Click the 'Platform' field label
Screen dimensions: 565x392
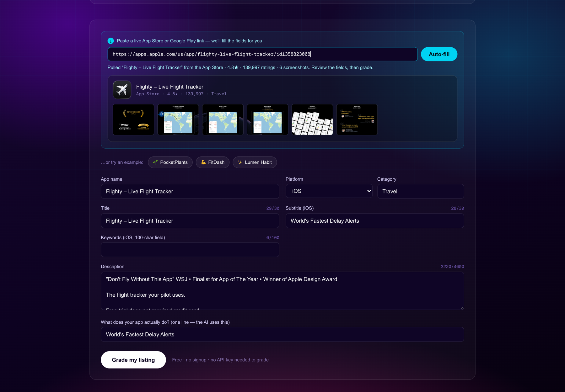click(x=294, y=179)
